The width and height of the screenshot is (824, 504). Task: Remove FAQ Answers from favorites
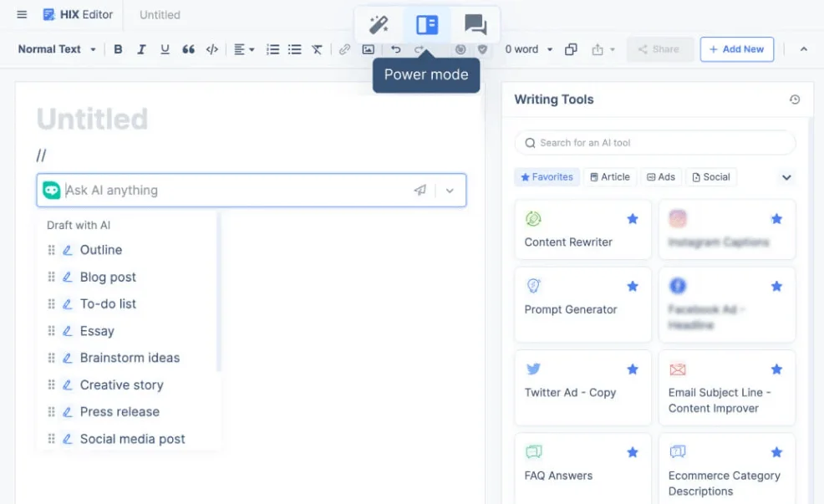633,452
